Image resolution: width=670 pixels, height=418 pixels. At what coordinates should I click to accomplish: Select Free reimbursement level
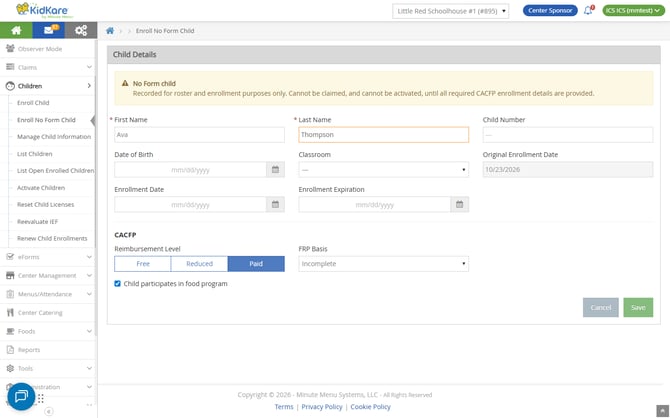click(143, 264)
